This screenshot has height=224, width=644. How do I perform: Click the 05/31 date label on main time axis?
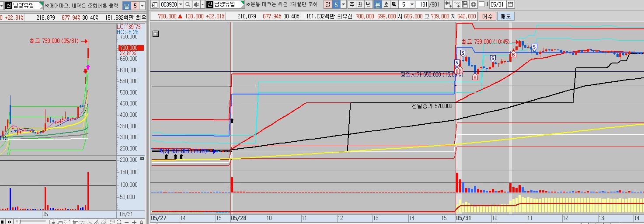tap(463, 217)
